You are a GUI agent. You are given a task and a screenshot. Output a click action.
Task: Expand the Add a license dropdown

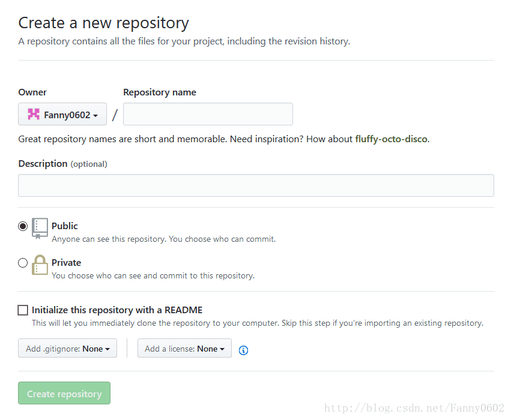(184, 349)
